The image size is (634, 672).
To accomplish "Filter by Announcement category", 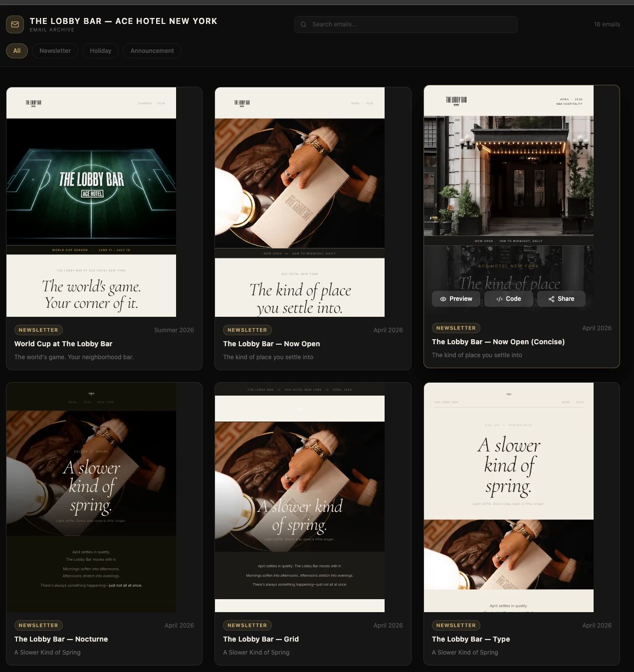I will (152, 51).
